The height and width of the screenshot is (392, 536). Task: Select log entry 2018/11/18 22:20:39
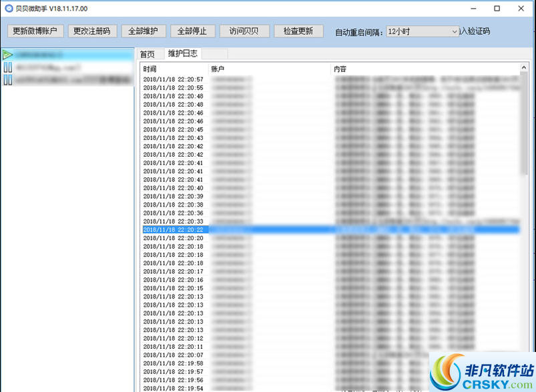pyautogui.click(x=330, y=197)
